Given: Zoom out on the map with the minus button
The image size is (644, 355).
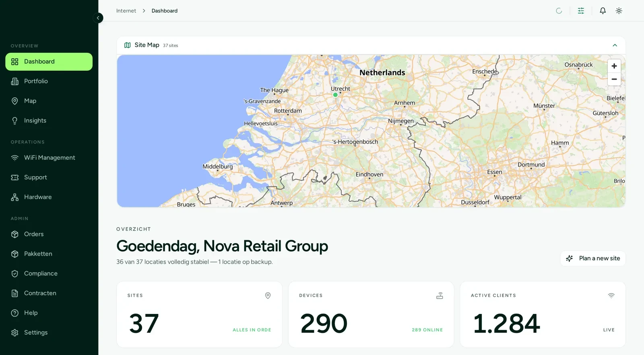Looking at the screenshot, I should (x=614, y=79).
